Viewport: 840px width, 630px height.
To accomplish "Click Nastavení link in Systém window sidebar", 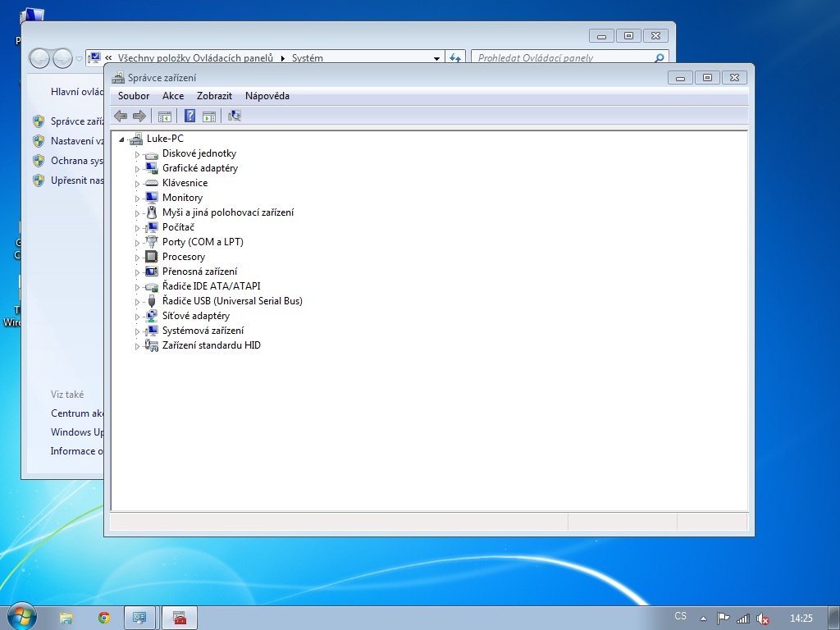I will pyautogui.click(x=77, y=141).
